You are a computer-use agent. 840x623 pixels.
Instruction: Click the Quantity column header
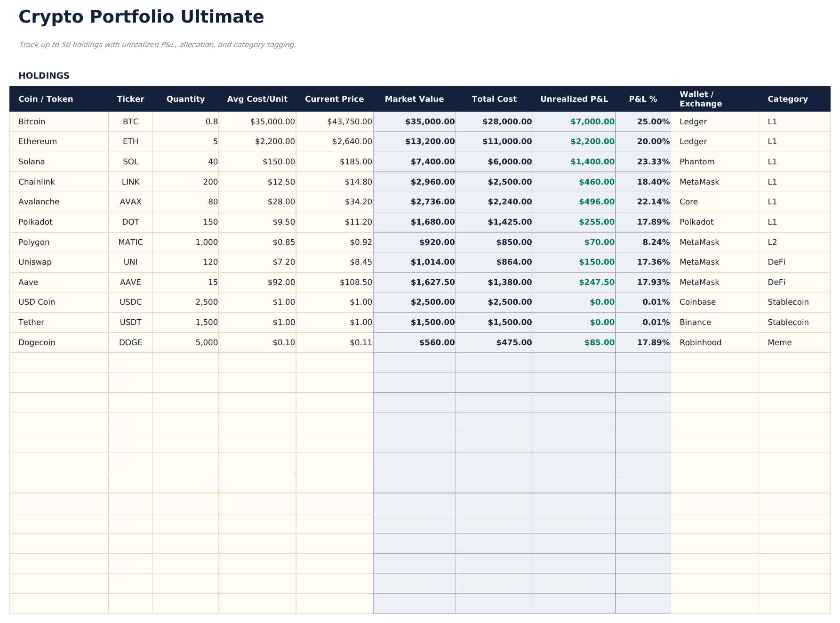[x=186, y=99]
